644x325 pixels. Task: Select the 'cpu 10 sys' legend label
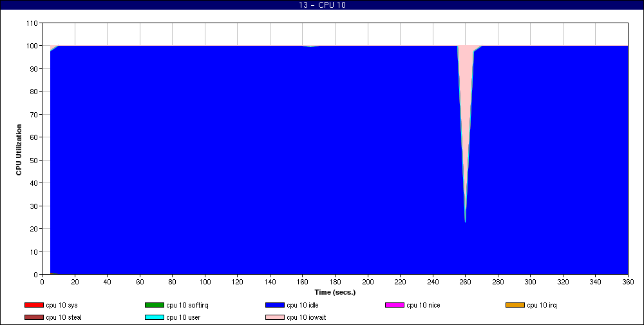(x=62, y=305)
